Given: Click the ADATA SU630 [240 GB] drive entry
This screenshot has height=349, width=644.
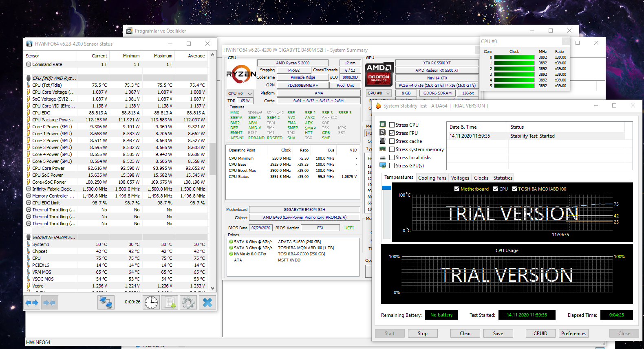Looking at the screenshot, I should [299, 242].
